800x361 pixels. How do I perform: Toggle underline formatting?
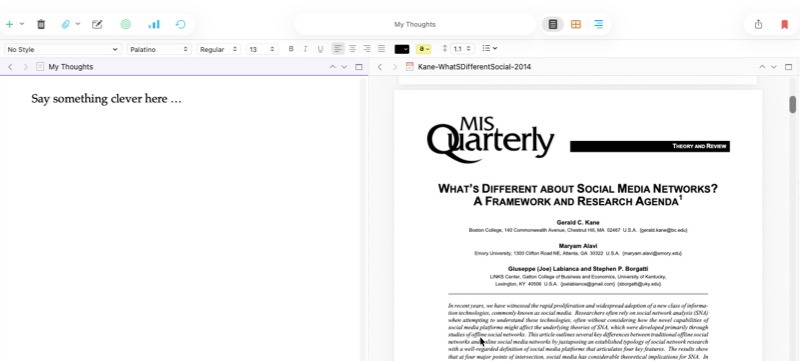coord(320,49)
